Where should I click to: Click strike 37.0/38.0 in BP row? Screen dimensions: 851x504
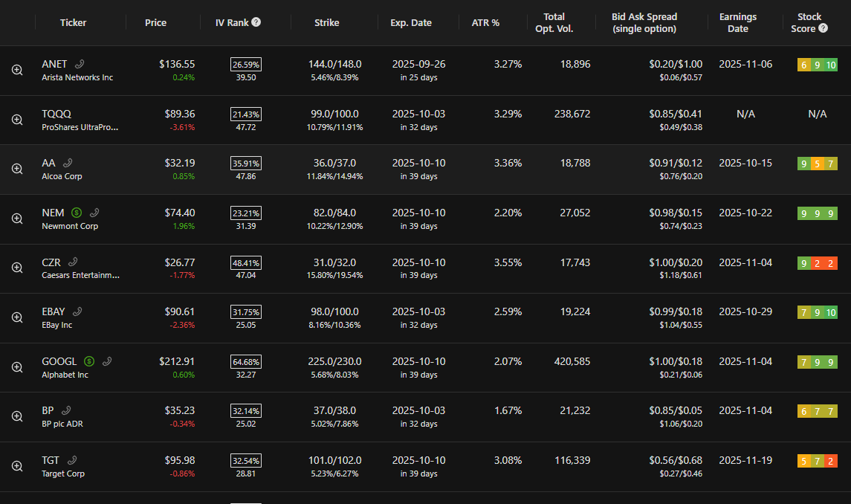pyautogui.click(x=335, y=410)
